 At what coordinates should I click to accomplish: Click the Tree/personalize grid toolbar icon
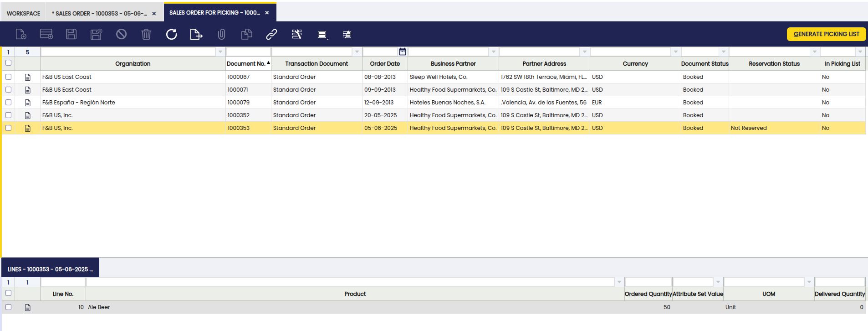pyautogui.click(x=347, y=35)
